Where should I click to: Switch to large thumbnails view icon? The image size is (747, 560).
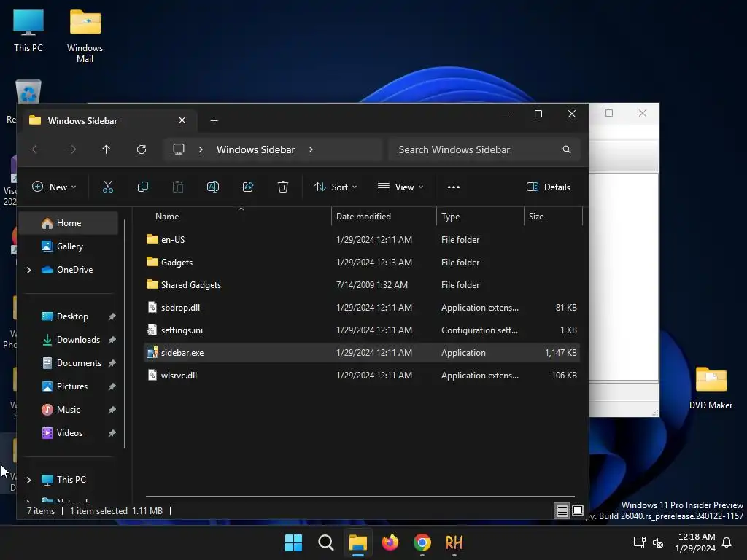pos(578,511)
